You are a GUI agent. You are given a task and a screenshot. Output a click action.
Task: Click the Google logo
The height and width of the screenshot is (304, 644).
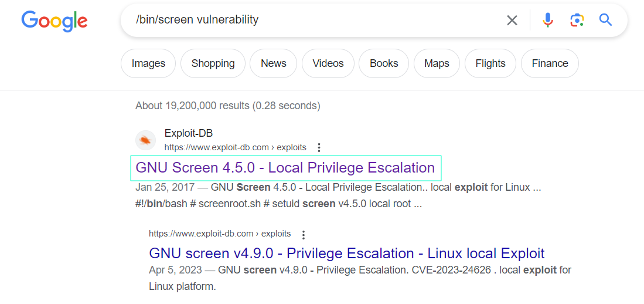pos(54,21)
